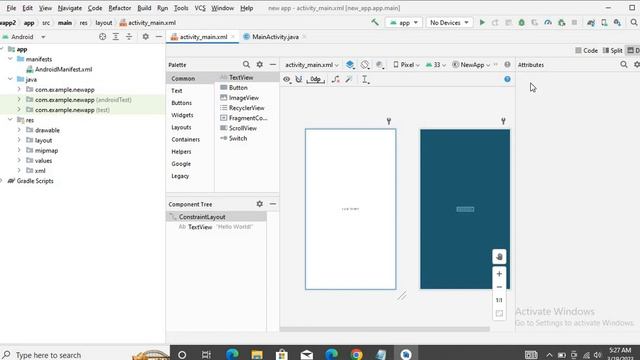Click the warnings indicator icon
Image resolution: width=640 pixels, height=360 pixels.
click(507, 64)
